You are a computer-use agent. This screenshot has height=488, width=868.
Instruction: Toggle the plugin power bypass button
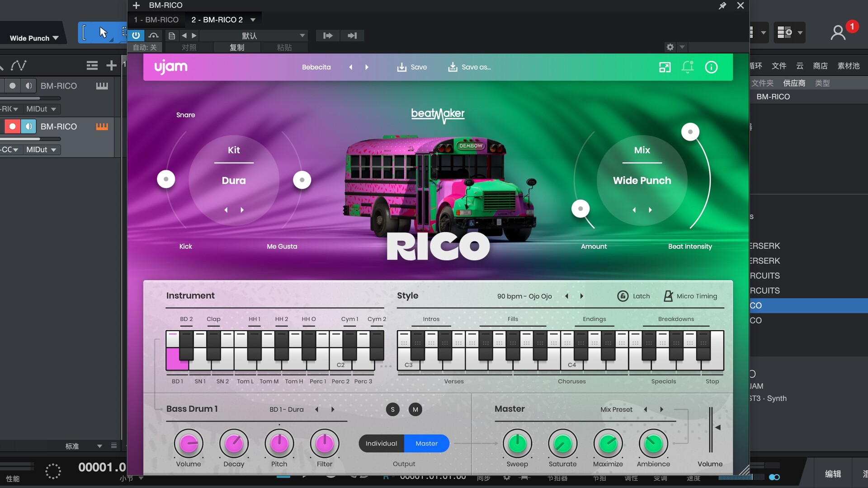[136, 35]
